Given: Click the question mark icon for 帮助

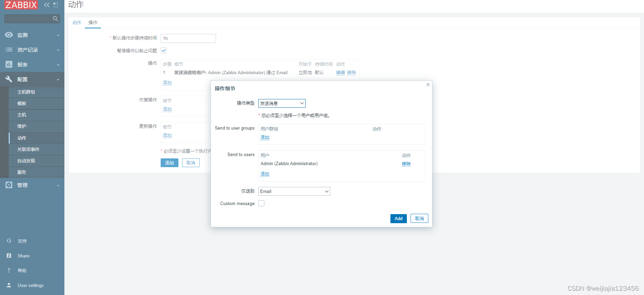Looking at the screenshot, I should click(9, 271).
